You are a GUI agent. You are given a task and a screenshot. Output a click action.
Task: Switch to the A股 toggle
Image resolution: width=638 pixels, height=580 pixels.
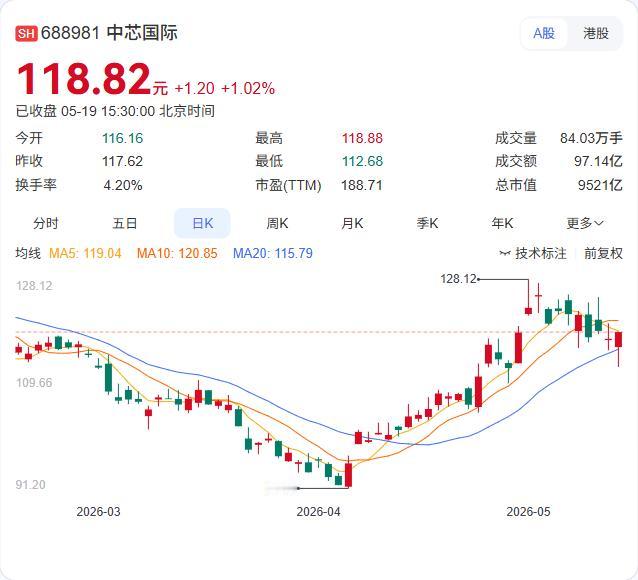point(544,33)
